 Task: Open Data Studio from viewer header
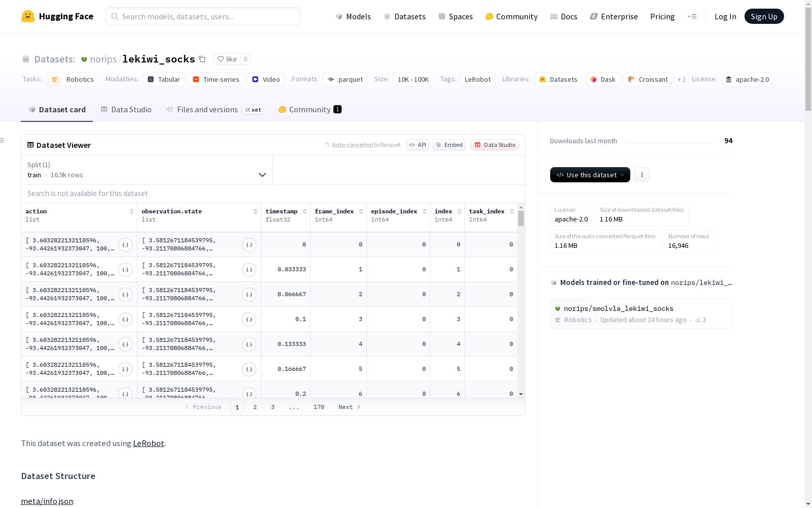click(x=495, y=145)
